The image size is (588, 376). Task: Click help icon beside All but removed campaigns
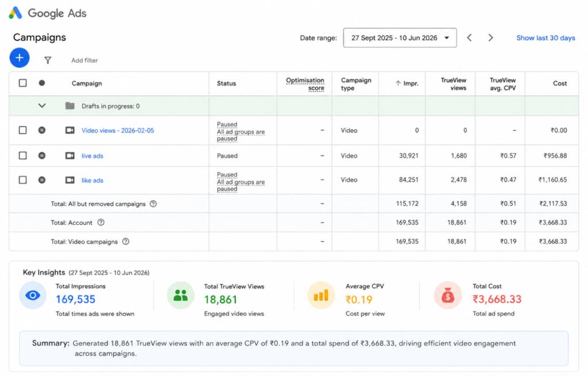tap(153, 204)
